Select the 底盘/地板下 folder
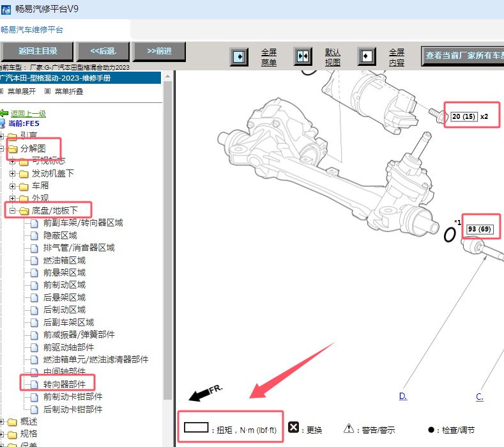This screenshot has height=447, width=504. [x=55, y=210]
